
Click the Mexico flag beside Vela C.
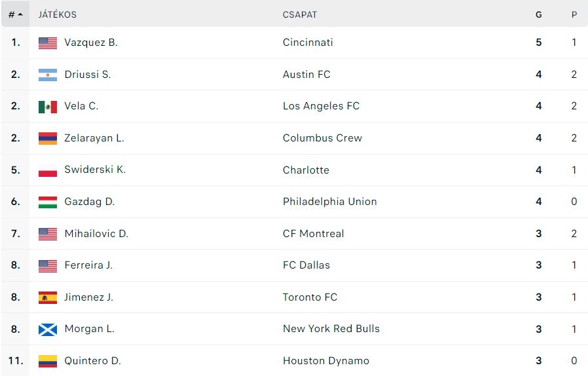(48, 107)
